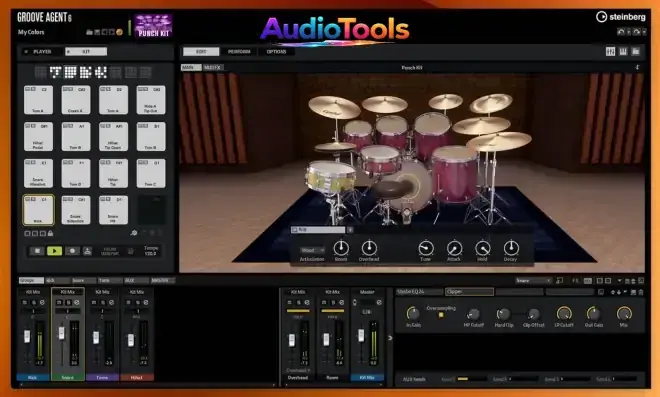Viewport: 660px width, 397px height.
Task: Click the lock icon below the pads
Action: pos(51,233)
